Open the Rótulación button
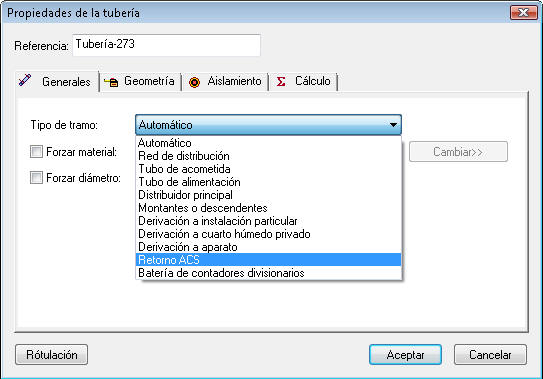The height and width of the screenshot is (379, 543). tap(52, 354)
